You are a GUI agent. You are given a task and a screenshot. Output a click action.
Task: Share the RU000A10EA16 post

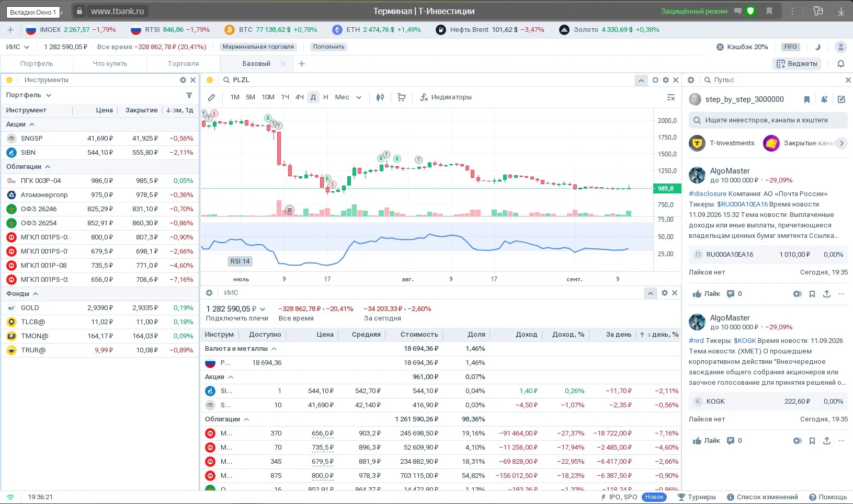(827, 294)
